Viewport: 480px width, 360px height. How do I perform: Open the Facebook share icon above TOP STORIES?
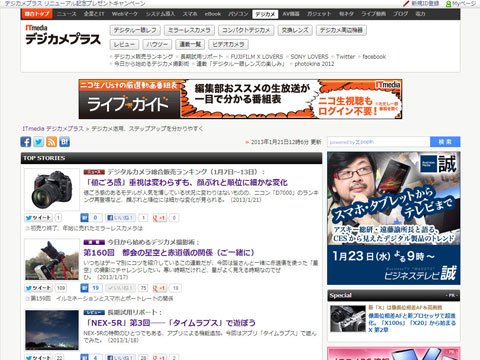tap(26, 142)
